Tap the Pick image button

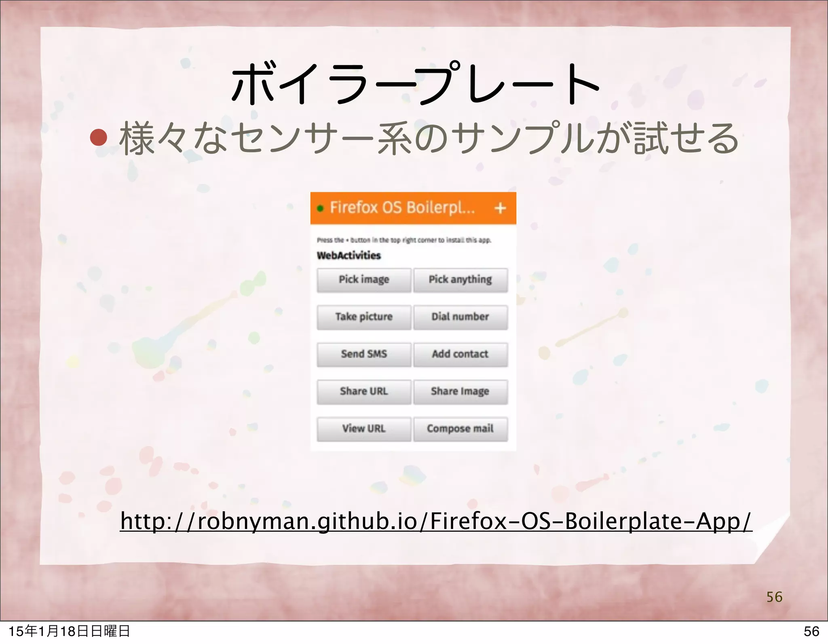(x=364, y=280)
